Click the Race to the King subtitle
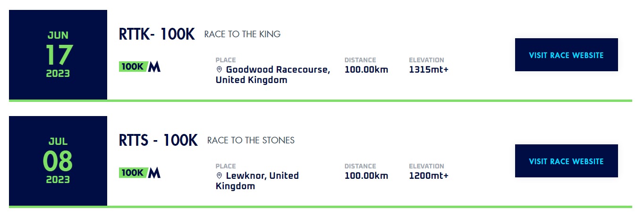The height and width of the screenshot is (217, 644). tap(242, 34)
